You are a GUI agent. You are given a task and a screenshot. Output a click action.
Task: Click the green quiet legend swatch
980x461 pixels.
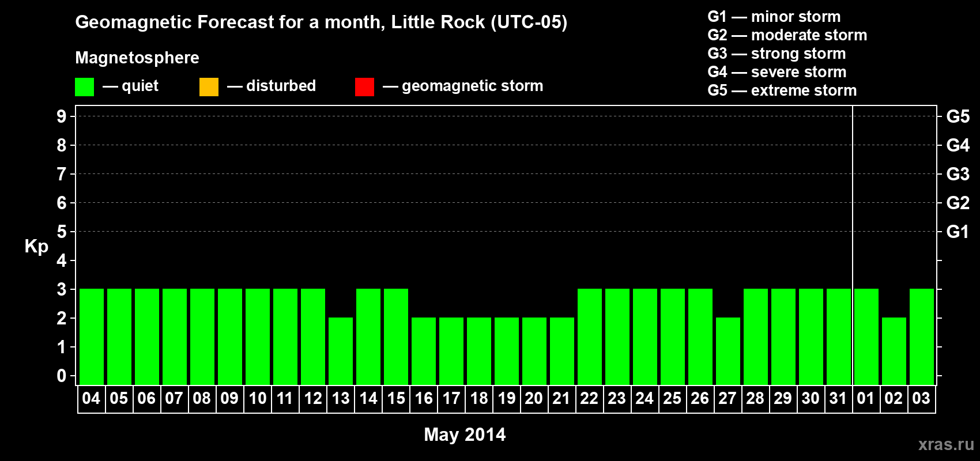pos(84,87)
